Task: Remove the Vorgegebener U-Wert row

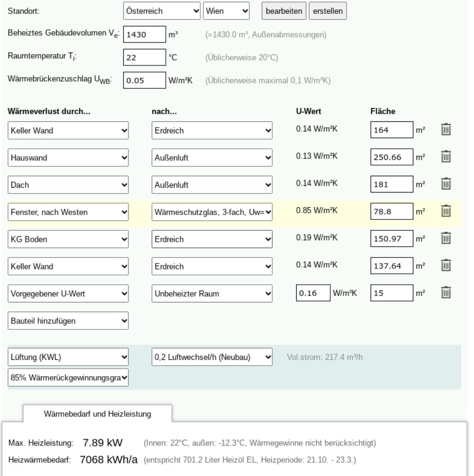Action: 446,293
